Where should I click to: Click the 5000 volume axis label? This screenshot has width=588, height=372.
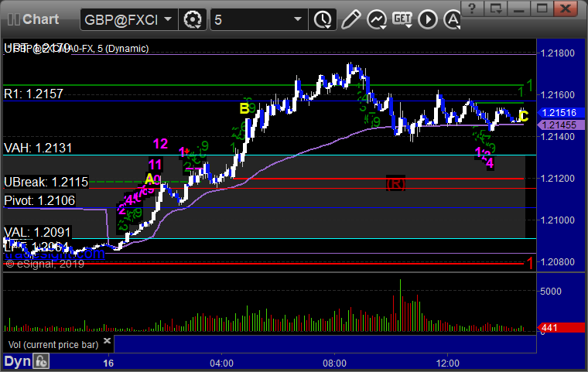click(x=551, y=292)
